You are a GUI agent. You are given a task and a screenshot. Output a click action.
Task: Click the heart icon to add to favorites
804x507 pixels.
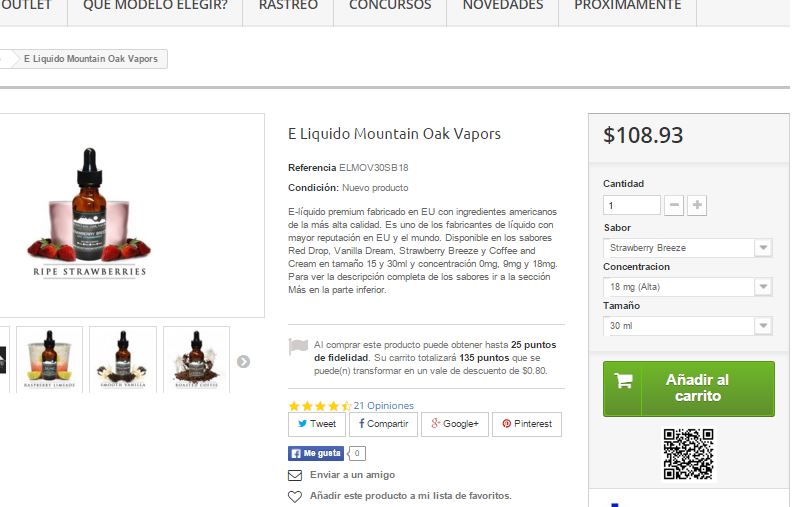pos(295,496)
